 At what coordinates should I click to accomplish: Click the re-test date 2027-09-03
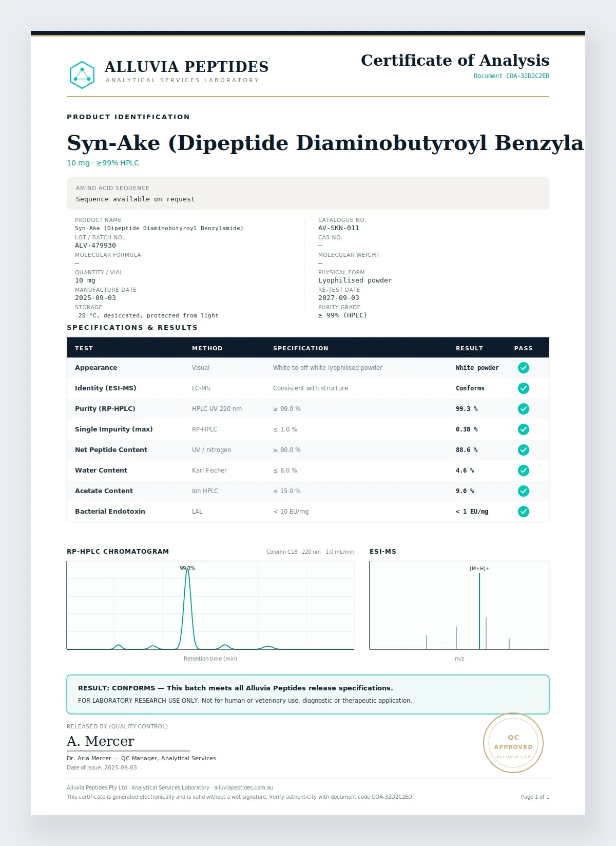point(339,298)
